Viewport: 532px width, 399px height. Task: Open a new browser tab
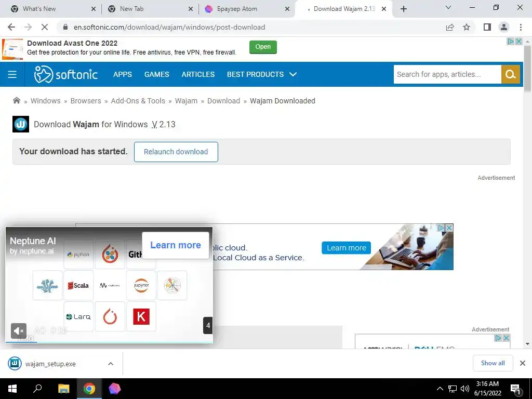(x=403, y=9)
